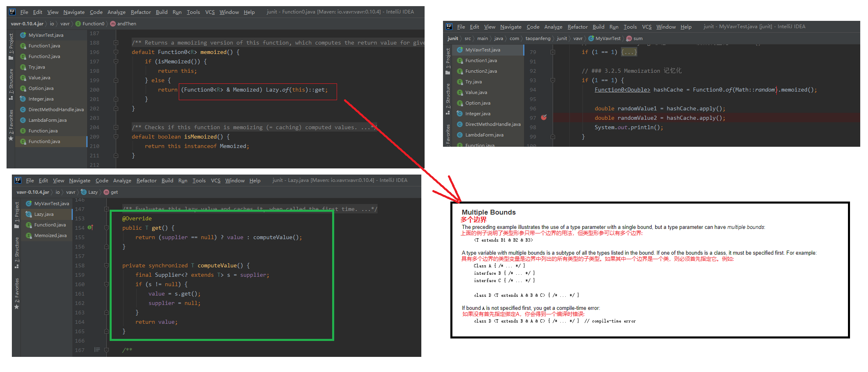Screen dimensions: 868x372
Task: Open Tools menu in Lazy.java window
Action: (x=199, y=181)
